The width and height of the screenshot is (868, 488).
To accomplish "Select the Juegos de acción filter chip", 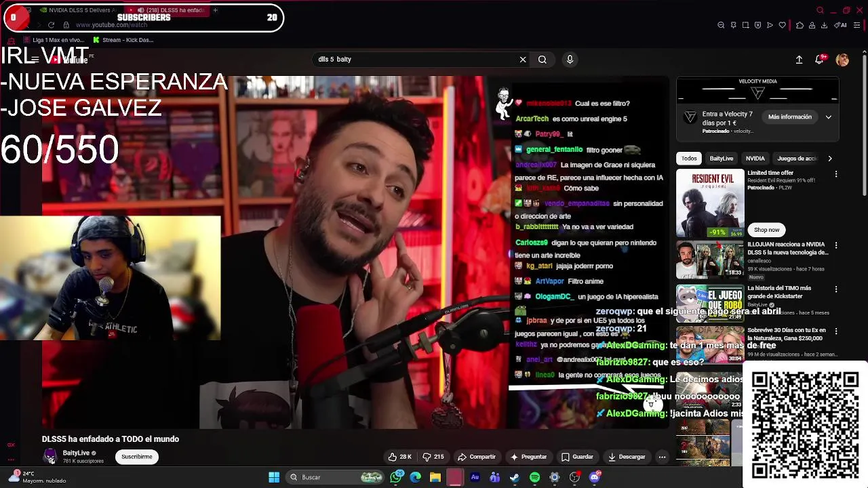I will coord(797,159).
